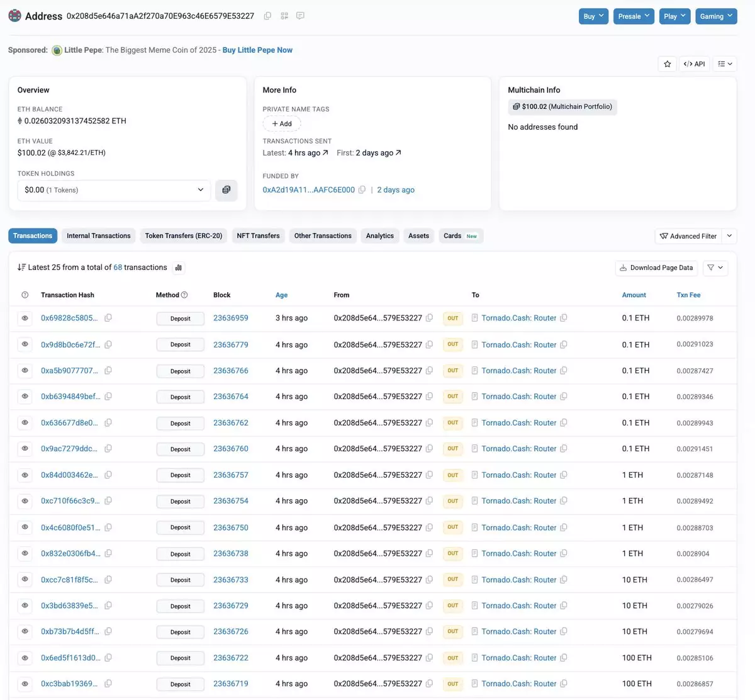Toggle quick view for transaction 0x84d003462e
Screen dimensions: 755x700
point(25,475)
